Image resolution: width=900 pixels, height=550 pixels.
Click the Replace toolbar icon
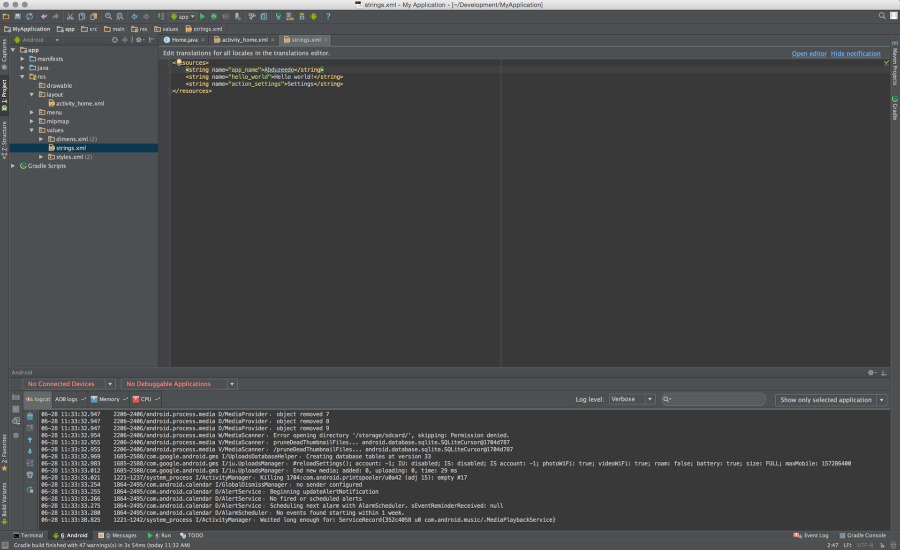click(x=120, y=17)
